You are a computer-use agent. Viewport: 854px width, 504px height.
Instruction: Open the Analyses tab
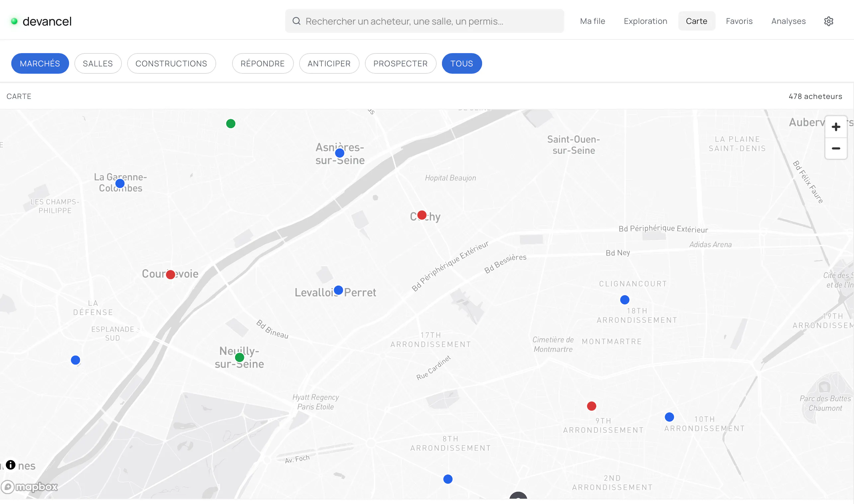click(x=788, y=21)
